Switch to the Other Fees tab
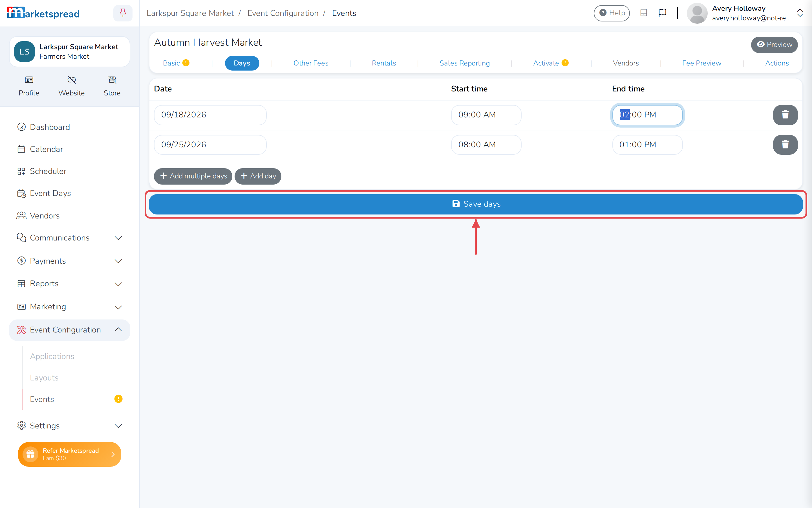 [x=311, y=63]
